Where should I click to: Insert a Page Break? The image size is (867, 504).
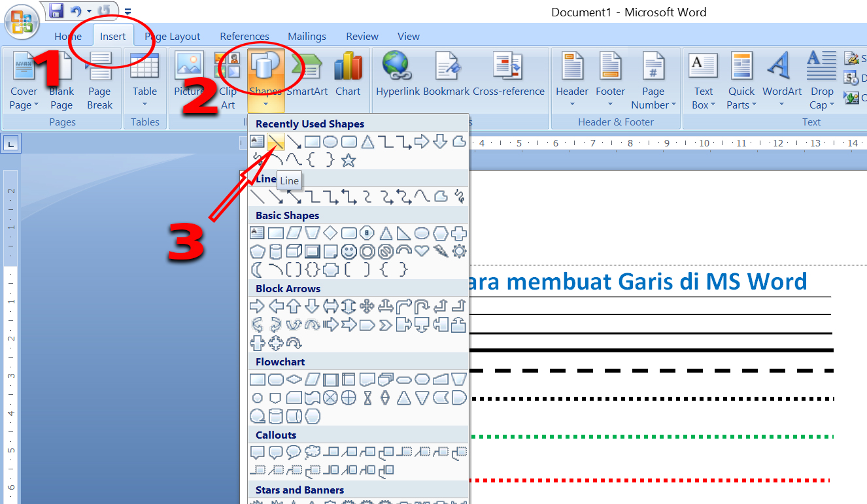point(99,81)
